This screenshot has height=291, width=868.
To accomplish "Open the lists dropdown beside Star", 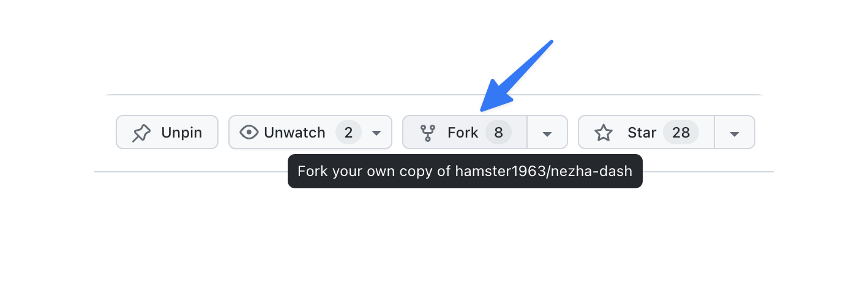I will coord(735,133).
